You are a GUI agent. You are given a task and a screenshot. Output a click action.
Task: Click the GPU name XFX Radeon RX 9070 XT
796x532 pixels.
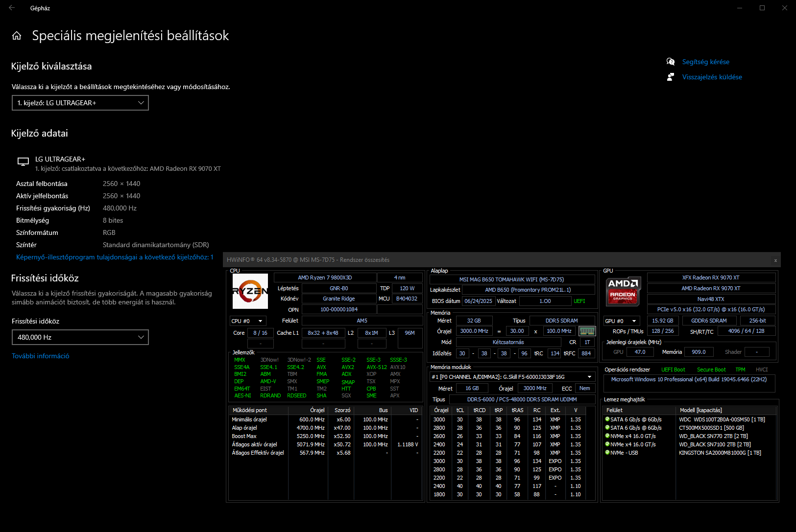[711, 278]
